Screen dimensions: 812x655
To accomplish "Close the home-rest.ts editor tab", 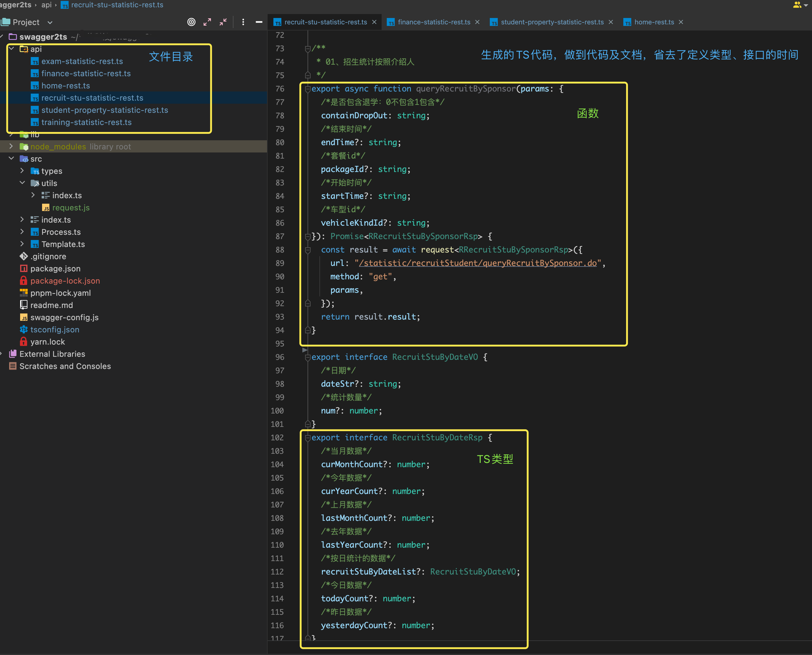I will 681,22.
